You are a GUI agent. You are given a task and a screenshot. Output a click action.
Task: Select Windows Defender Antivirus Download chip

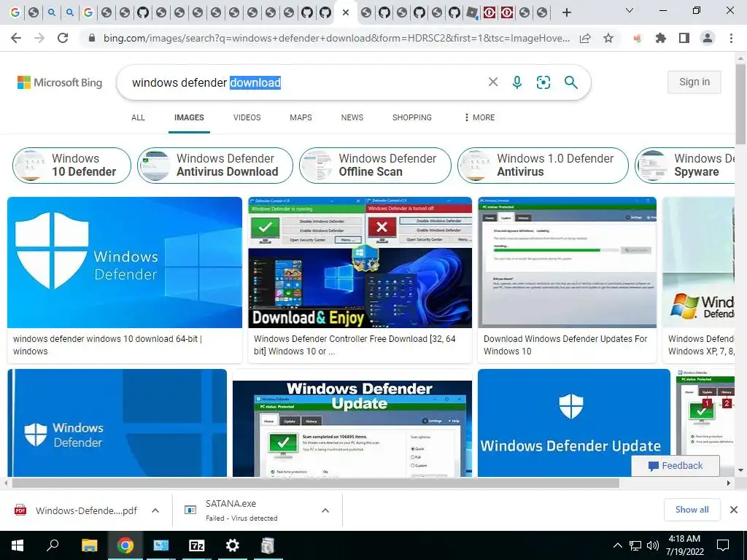pyautogui.click(x=215, y=166)
